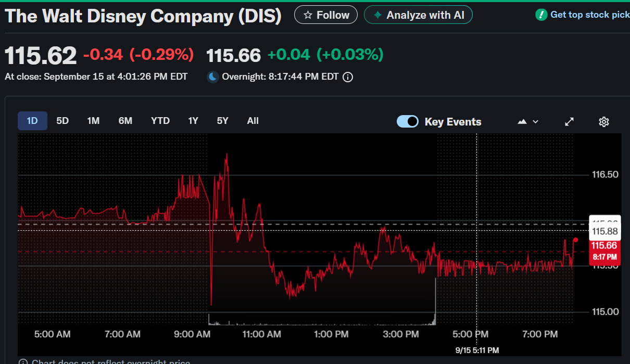Click the chart disclaimer info icon
The height and width of the screenshot is (364, 630).
point(23,361)
